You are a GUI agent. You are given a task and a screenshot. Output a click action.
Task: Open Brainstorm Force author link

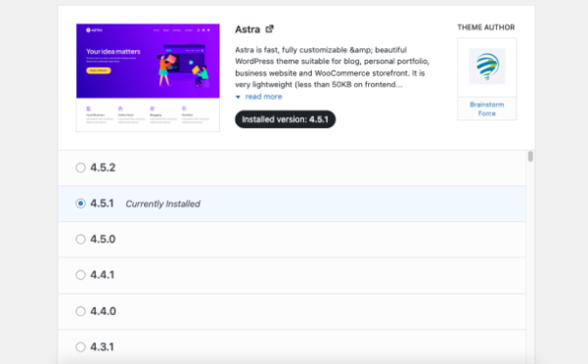click(x=487, y=109)
